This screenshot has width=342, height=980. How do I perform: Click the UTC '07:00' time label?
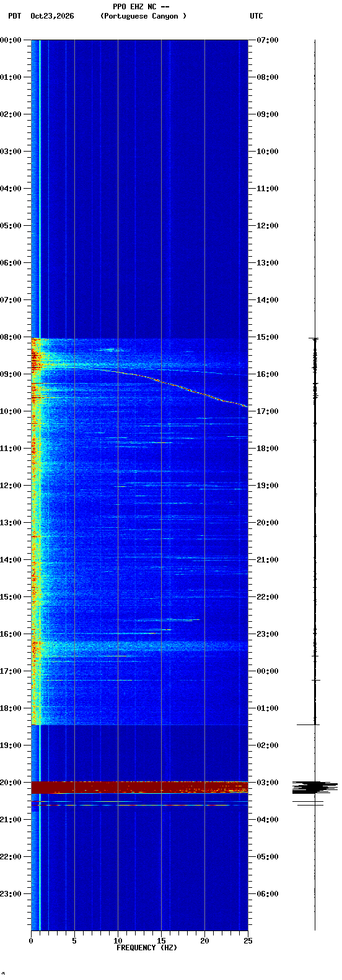268,40
